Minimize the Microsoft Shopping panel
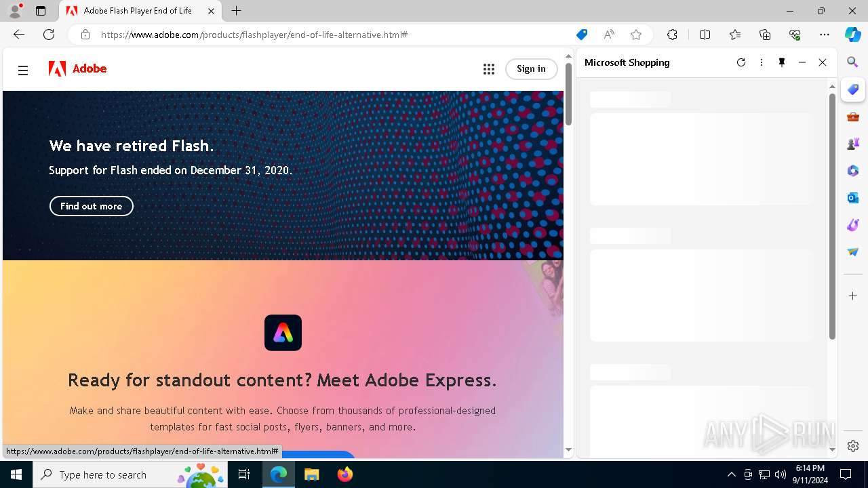Image resolution: width=868 pixels, height=488 pixels. [802, 62]
